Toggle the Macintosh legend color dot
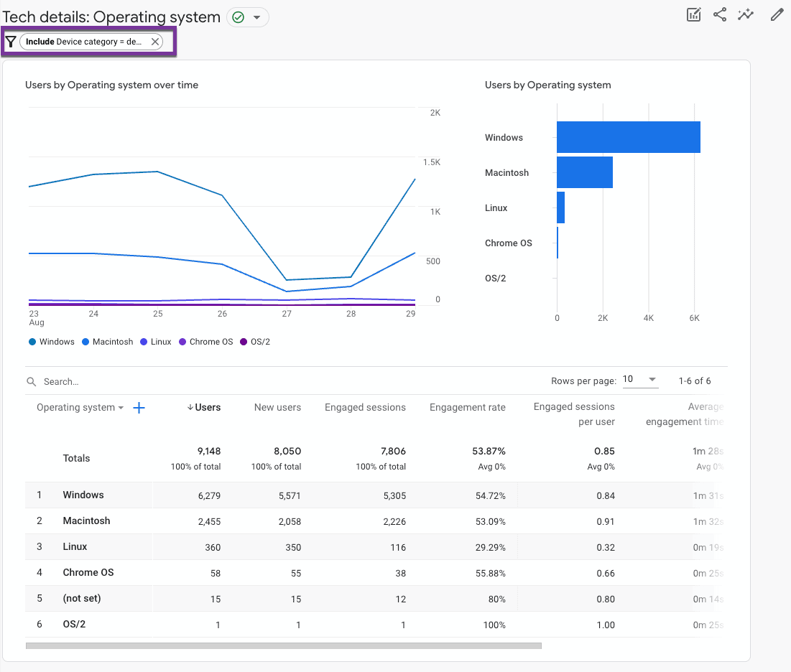The width and height of the screenshot is (791, 672). [x=85, y=342]
